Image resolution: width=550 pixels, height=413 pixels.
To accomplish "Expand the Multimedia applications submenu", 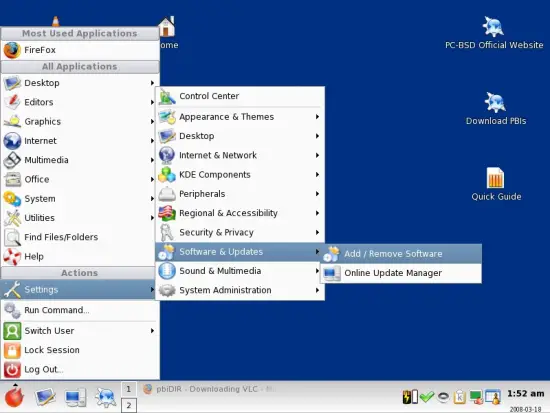I will 80,160.
